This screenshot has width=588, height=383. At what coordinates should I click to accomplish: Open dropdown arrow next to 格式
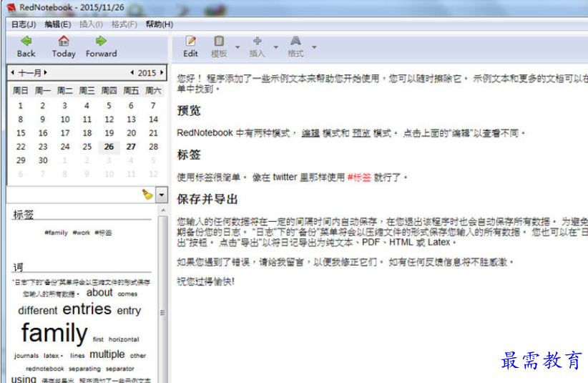point(314,47)
